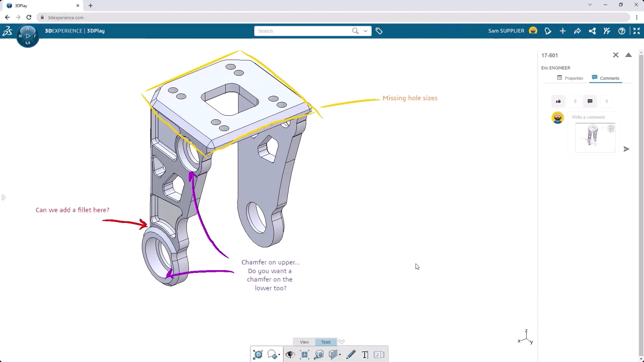Click the tag icon beside the search bar

click(379, 31)
